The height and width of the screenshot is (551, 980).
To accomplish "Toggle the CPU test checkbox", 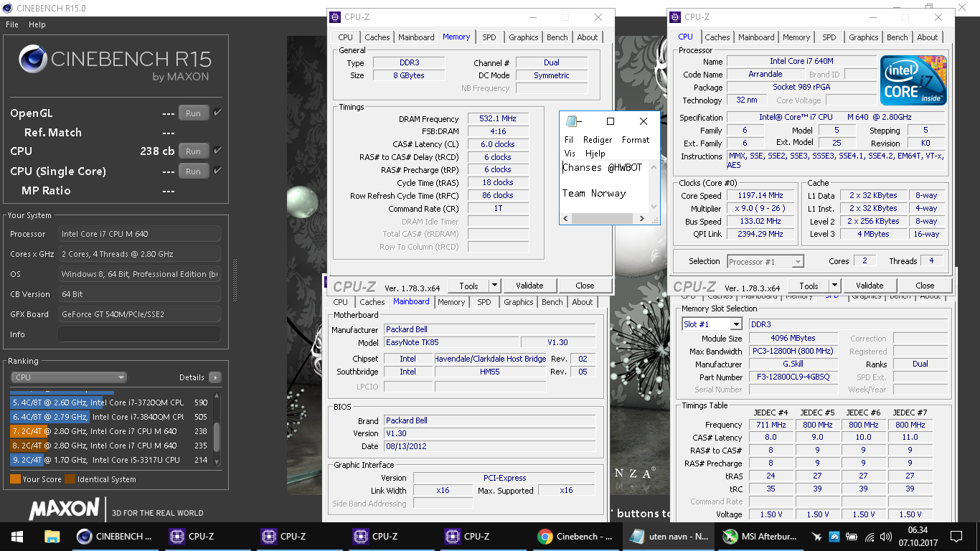I will tap(217, 151).
